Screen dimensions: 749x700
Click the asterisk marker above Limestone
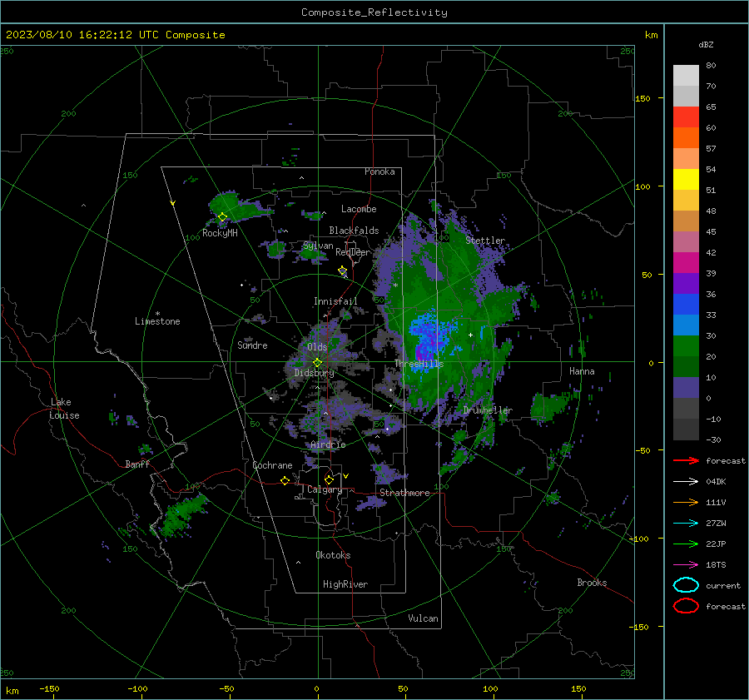pos(157,314)
